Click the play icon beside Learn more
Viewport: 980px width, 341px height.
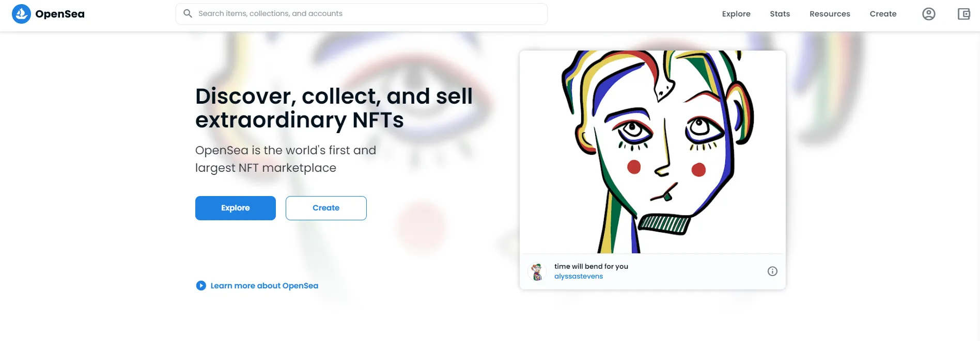[201, 286]
